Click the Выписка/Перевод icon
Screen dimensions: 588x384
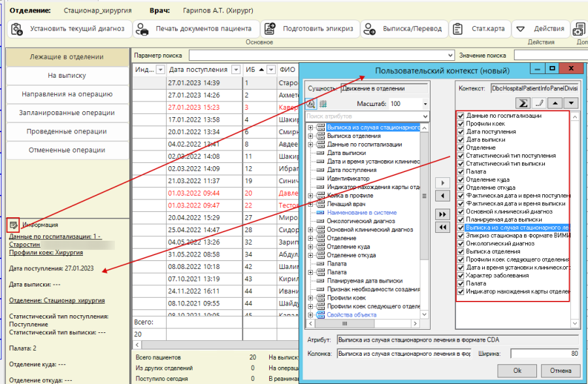click(370, 29)
